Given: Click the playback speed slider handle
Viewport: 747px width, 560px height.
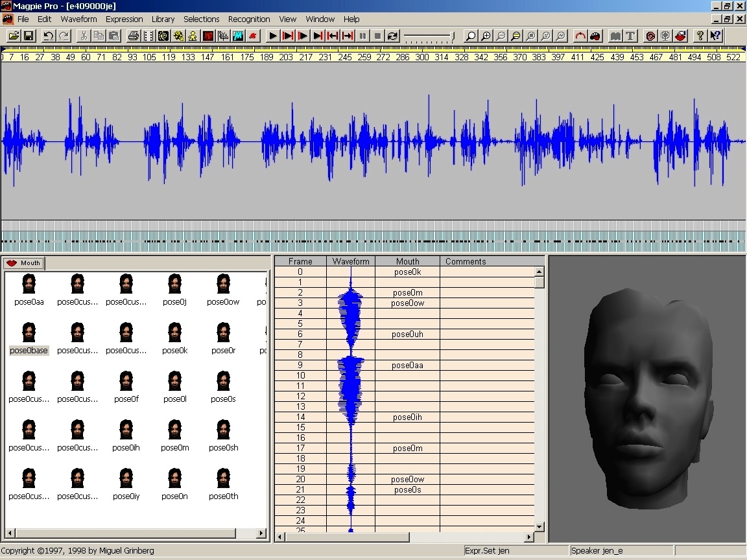Looking at the screenshot, I should [x=452, y=36].
